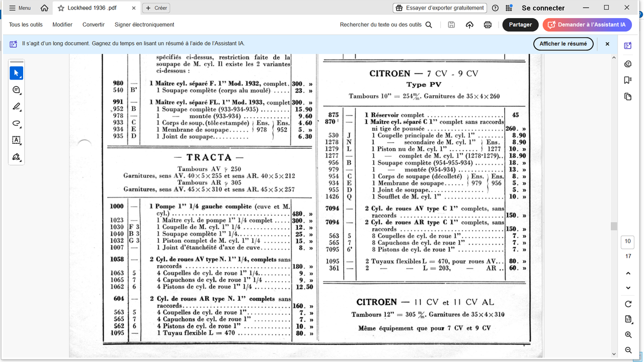Image resolution: width=644 pixels, height=362 pixels.
Task: Print the document with the printer icon
Action: point(488,25)
